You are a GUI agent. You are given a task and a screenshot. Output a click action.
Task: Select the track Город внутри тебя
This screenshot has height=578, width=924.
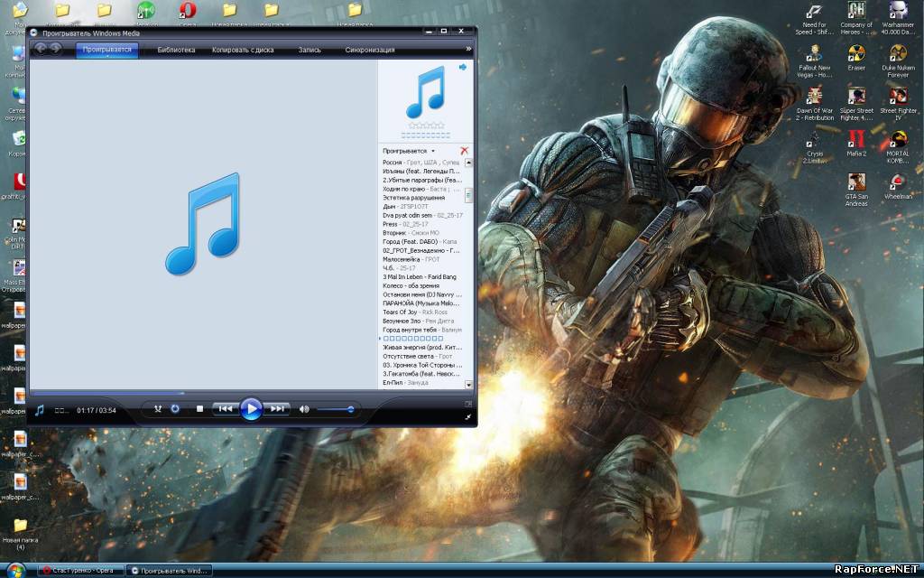422,330
